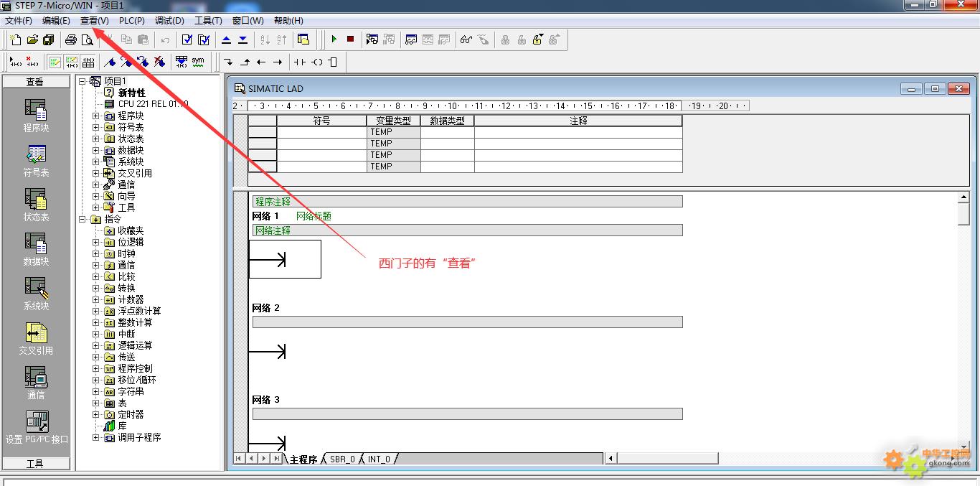
Task: Insert a line left in the ladder
Action: pyautogui.click(x=261, y=62)
